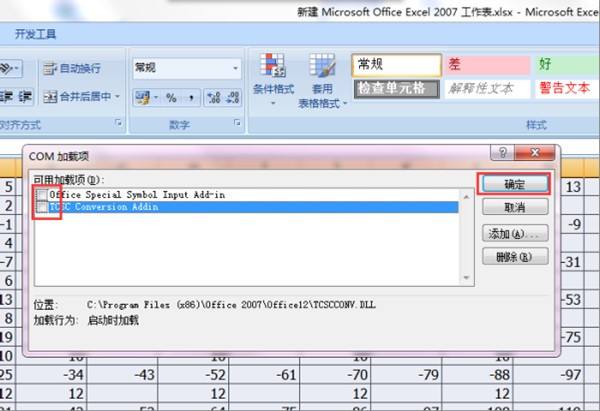The image size is (600, 411).
Task: Select Office Special Symbol Input Add-in row
Action: click(x=247, y=195)
